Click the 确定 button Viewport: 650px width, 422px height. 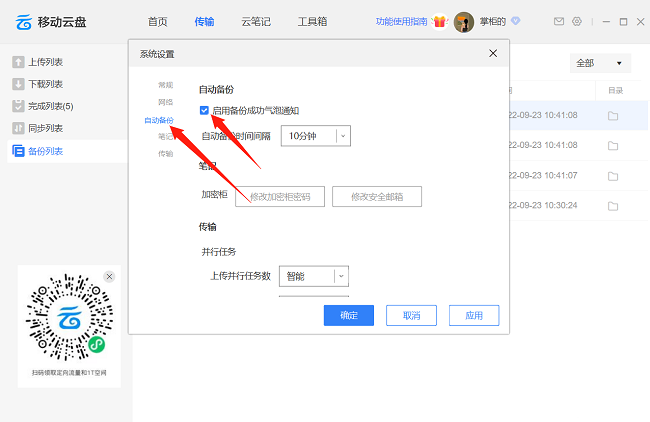(x=348, y=315)
